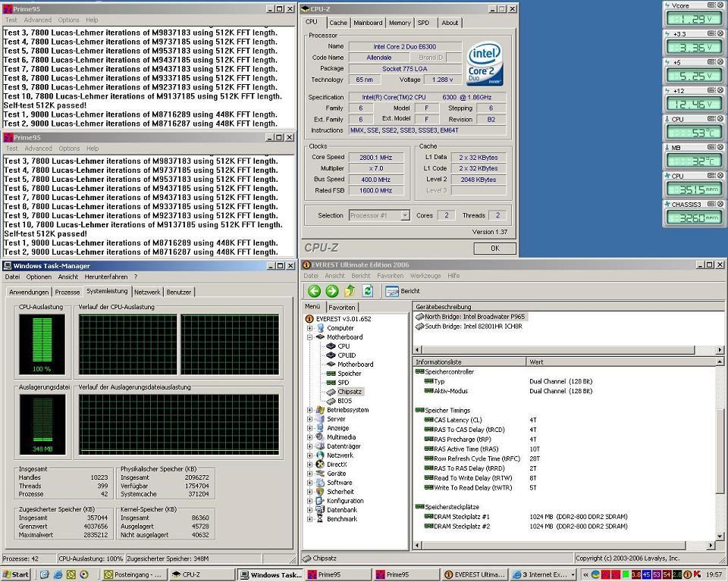Launch Internet Explorer from quick launch
This screenshot has width=728, height=582.
[58, 574]
